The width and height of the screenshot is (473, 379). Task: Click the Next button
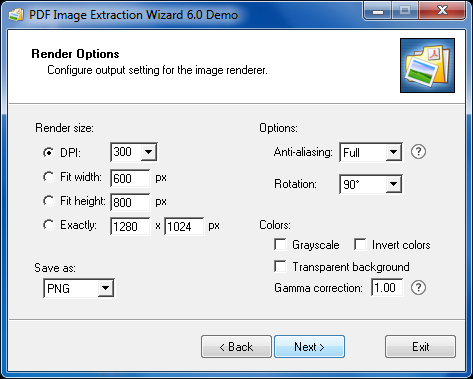(309, 347)
